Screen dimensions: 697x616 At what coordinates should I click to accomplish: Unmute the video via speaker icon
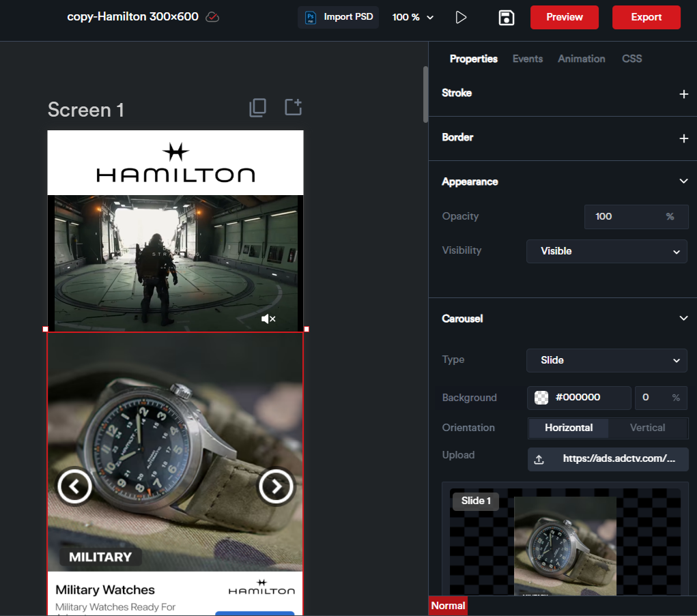[x=268, y=319]
